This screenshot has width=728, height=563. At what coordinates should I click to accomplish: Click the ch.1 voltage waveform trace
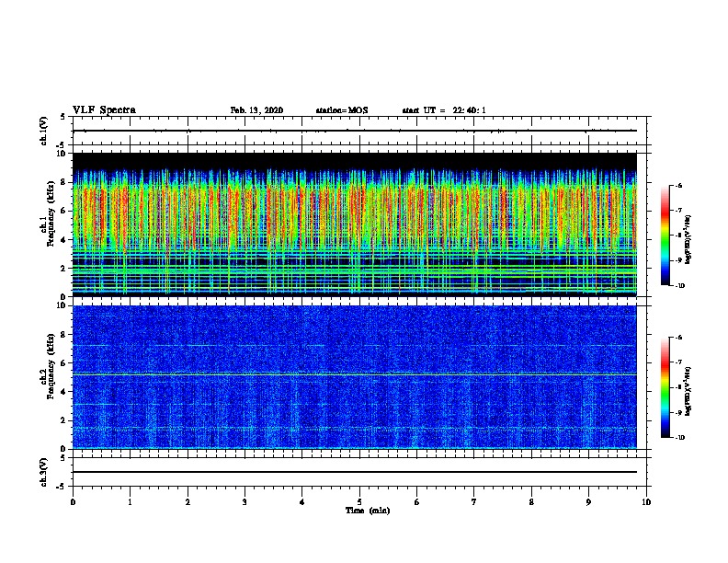(355, 131)
